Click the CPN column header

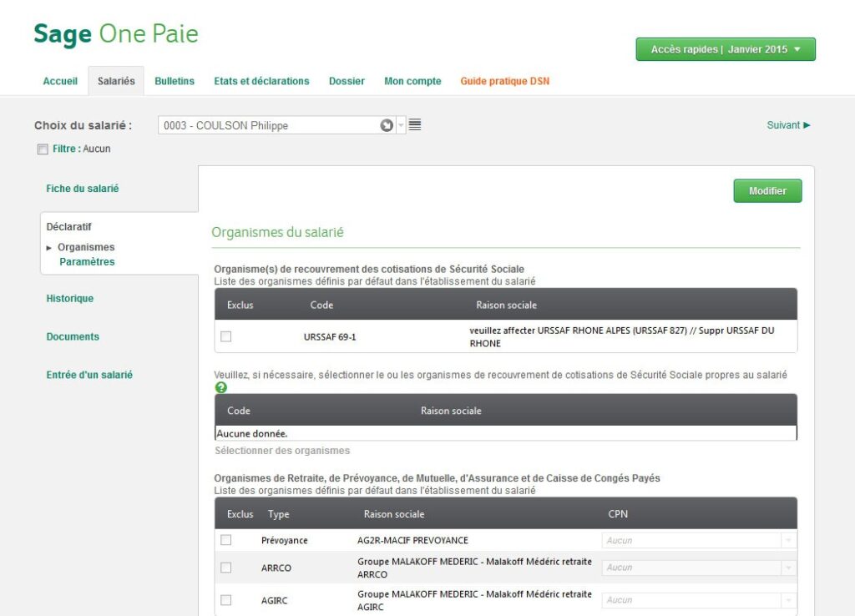[618, 514]
